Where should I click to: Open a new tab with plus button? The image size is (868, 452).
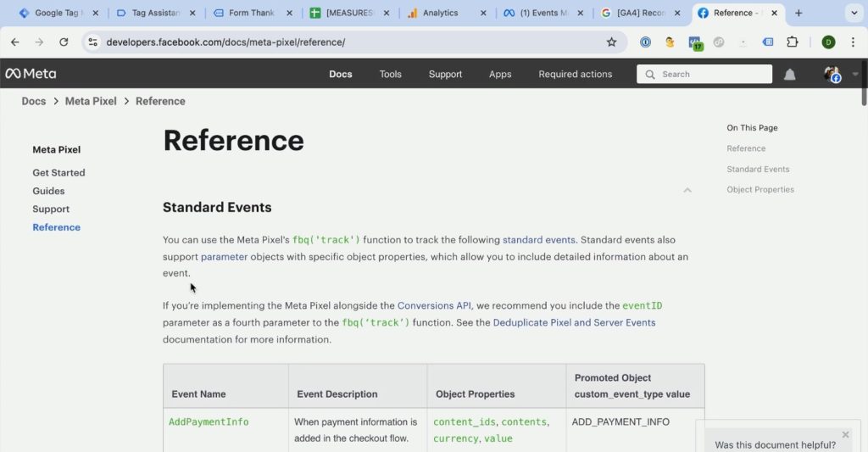click(x=798, y=13)
